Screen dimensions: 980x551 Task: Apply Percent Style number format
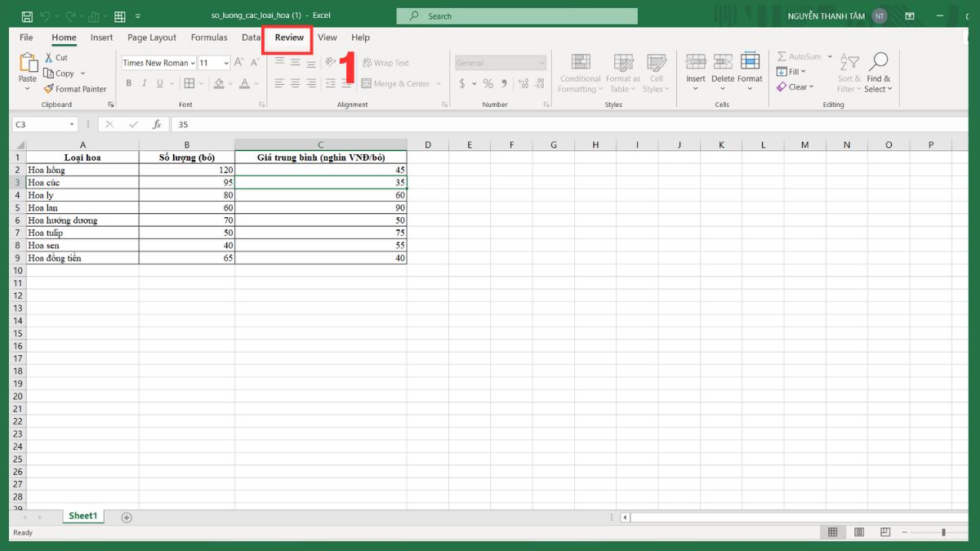[x=488, y=82]
